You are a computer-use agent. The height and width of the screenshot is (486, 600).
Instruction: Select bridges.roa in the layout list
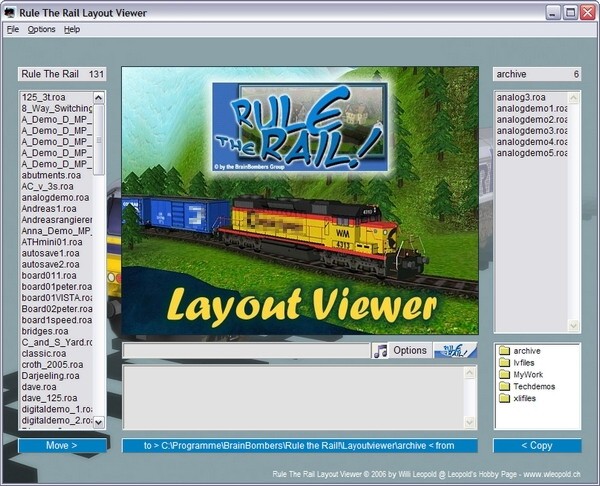pyautogui.click(x=44, y=330)
